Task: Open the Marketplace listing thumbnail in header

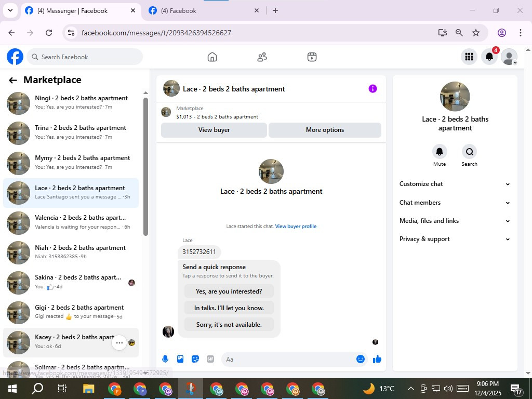Action: (166, 112)
